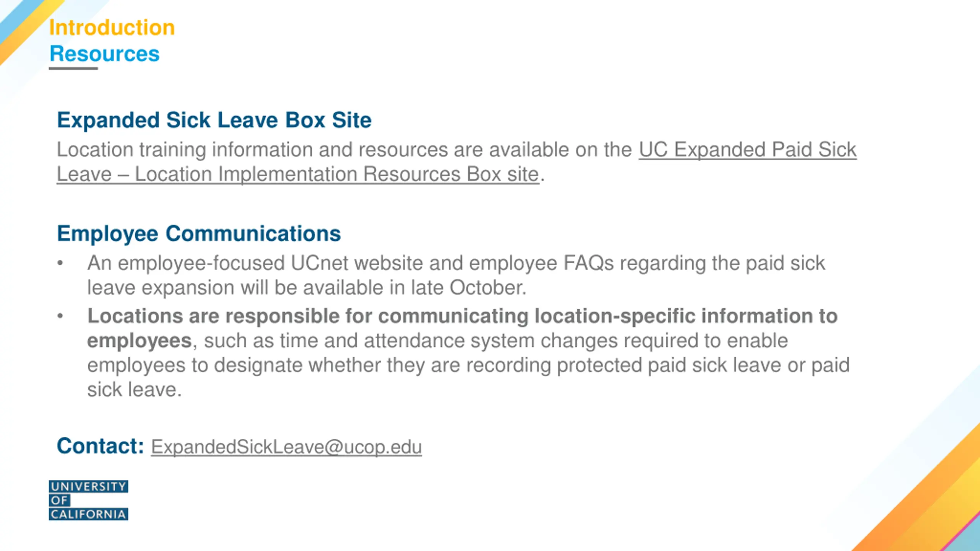980x551 pixels.
Task: Click the word CALIFORNIA in the logo
Action: click(88, 514)
